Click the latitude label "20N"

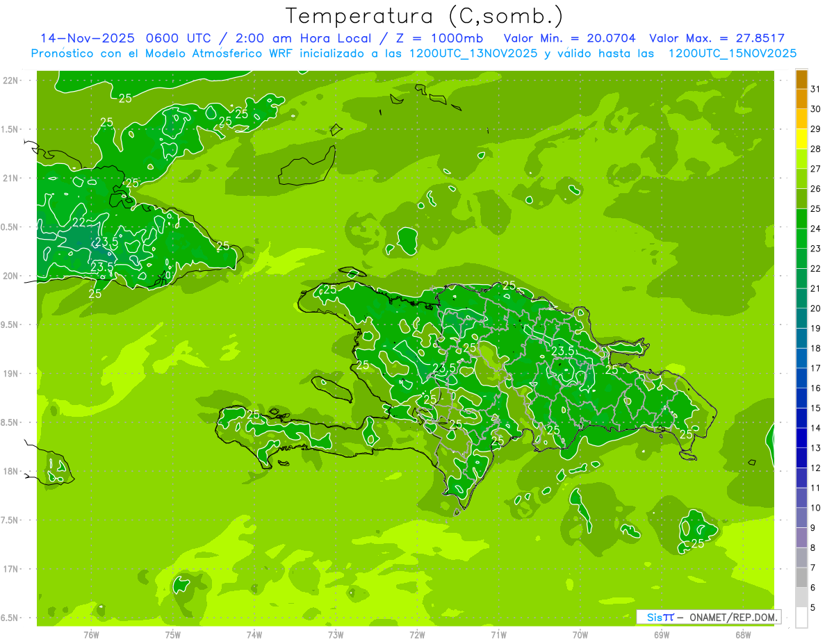tap(10, 276)
